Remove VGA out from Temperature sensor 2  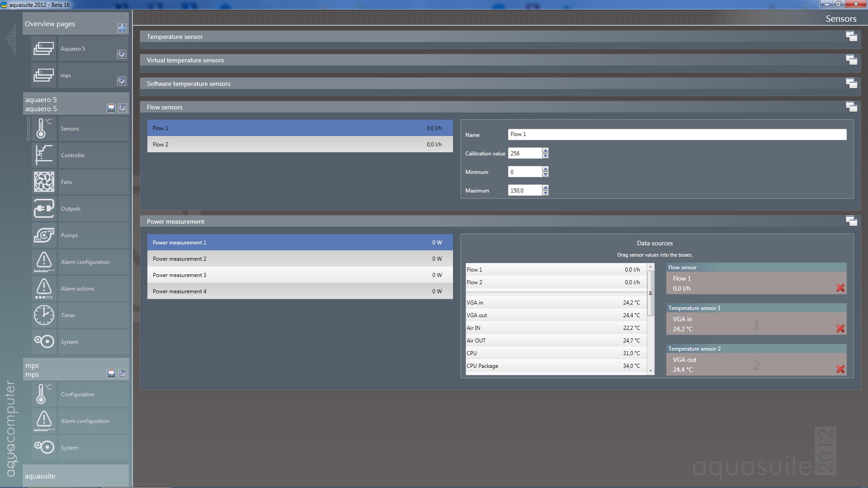[x=840, y=369]
